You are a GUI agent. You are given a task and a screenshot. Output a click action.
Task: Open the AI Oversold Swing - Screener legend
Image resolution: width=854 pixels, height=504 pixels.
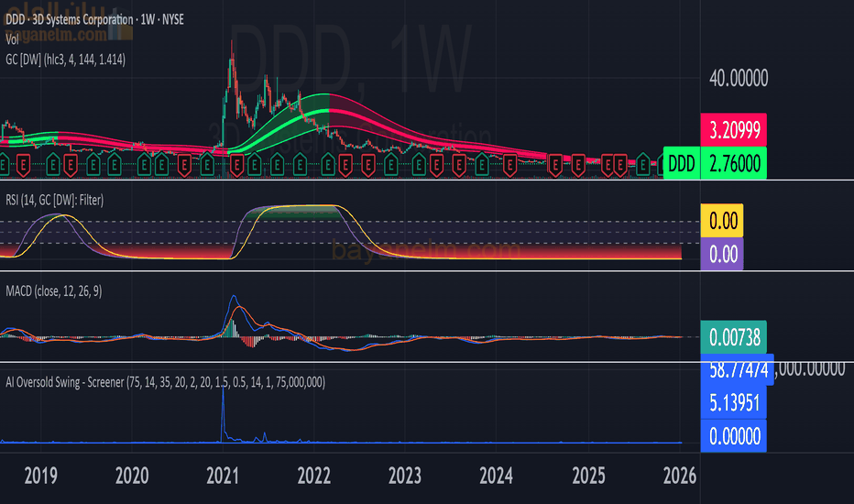pyautogui.click(x=165, y=381)
